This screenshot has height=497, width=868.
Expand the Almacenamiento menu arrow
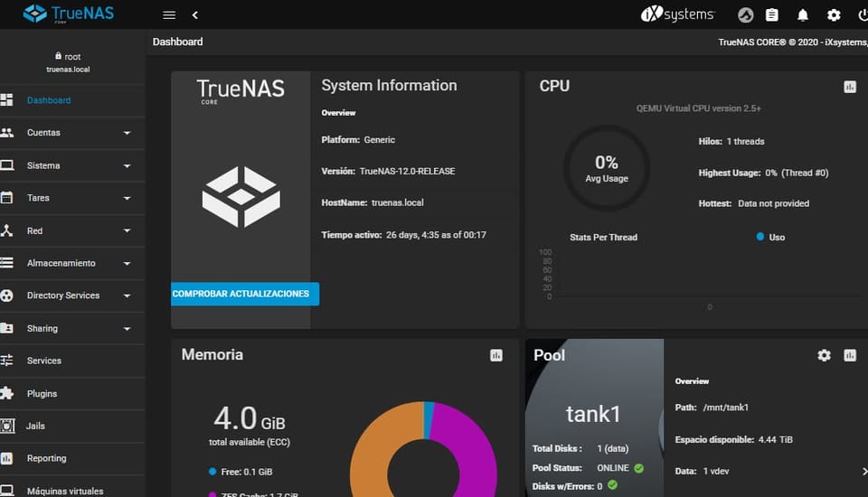click(x=127, y=264)
